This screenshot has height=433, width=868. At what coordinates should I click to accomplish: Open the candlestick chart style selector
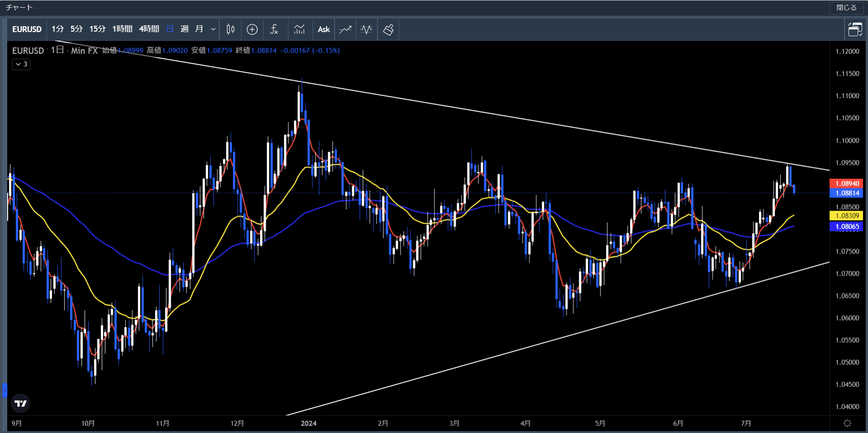tap(231, 29)
